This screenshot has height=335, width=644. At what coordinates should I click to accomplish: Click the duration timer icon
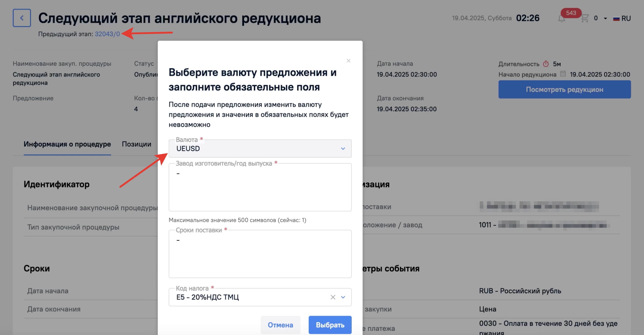pos(546,64)
